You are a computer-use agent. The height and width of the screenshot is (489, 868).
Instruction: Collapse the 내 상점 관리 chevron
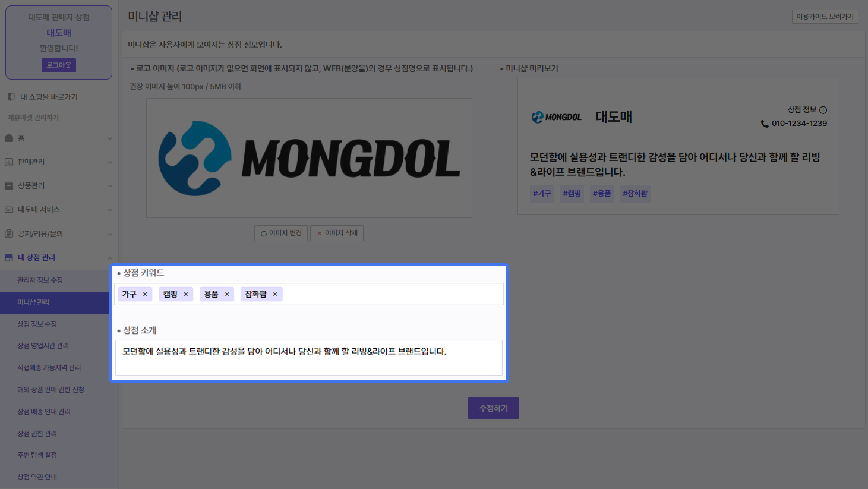[x=110, y=258]
